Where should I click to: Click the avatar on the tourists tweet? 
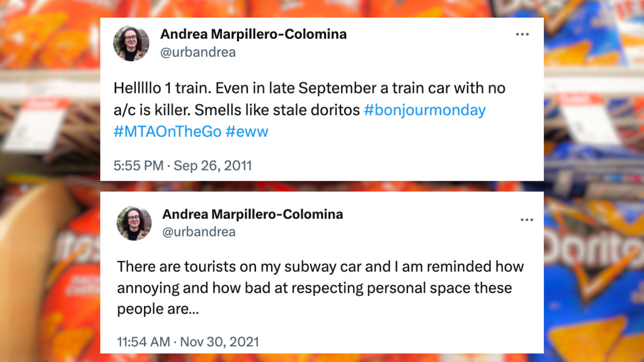click(134, 223)
